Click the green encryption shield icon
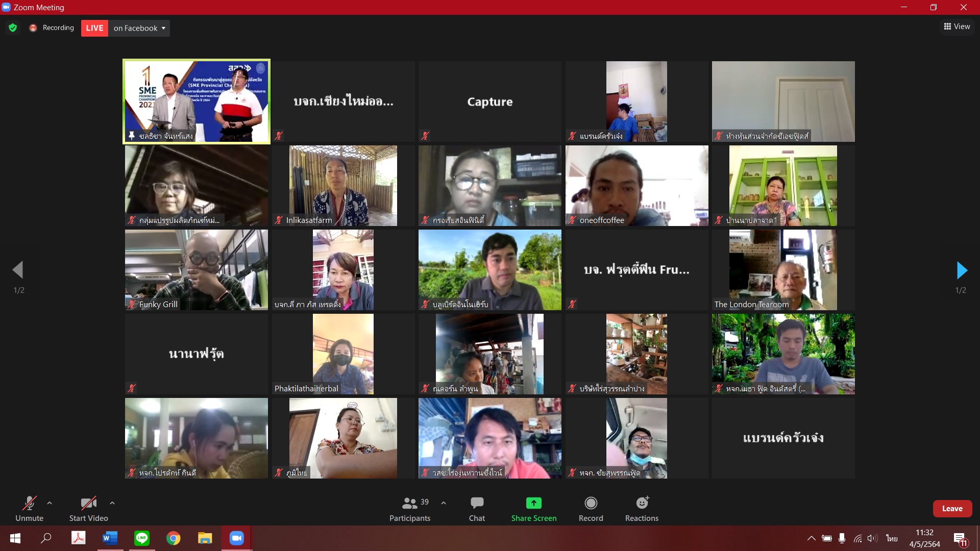Image resolution: width=980 pixels, height=551 pixels. tap(13, 28)
